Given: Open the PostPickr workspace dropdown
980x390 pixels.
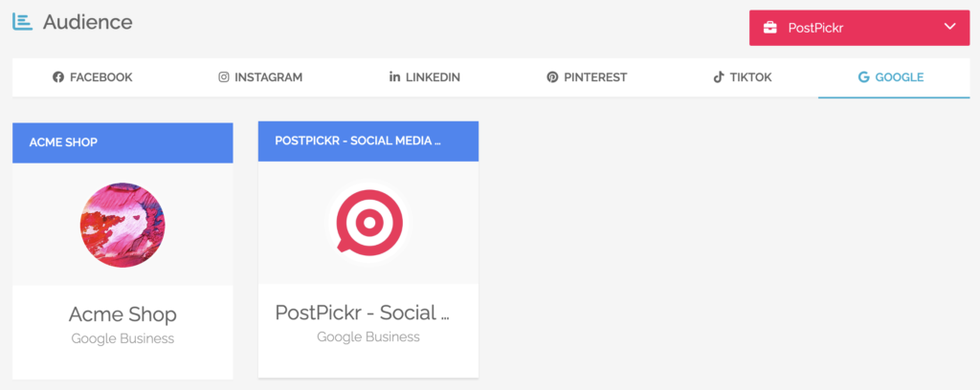Looking at the screenshot, I should coord(858,28).
